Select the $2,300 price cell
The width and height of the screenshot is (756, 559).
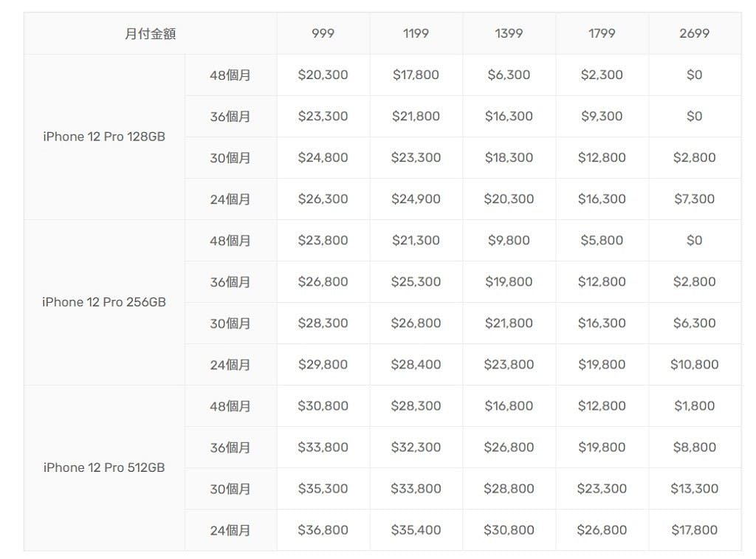click(x=602, y=75)
